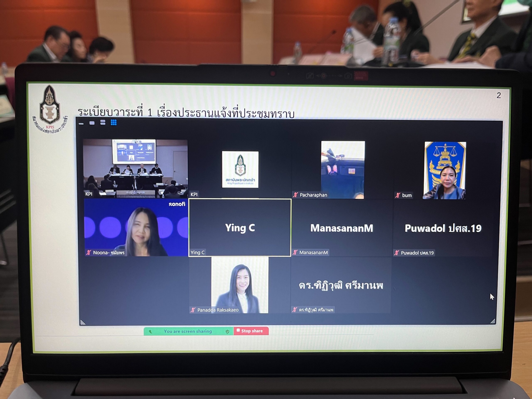Click Stop share button
The height and width of the screenshot is (399, 532).
pos(251,331)
